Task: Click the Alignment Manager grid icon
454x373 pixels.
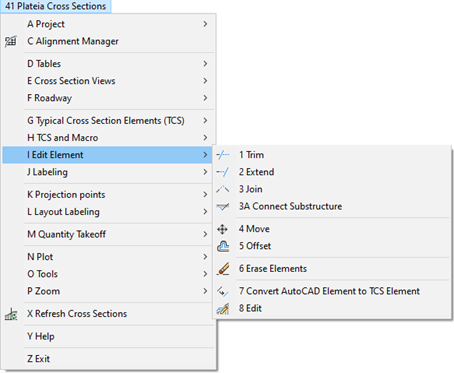Action: coord(11,41)
